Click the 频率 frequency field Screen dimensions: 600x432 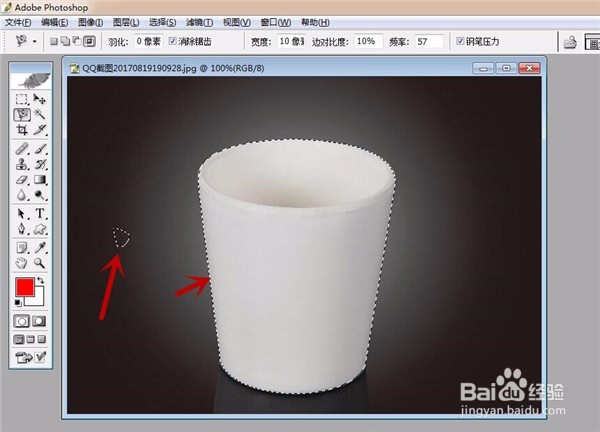[429, 41]
